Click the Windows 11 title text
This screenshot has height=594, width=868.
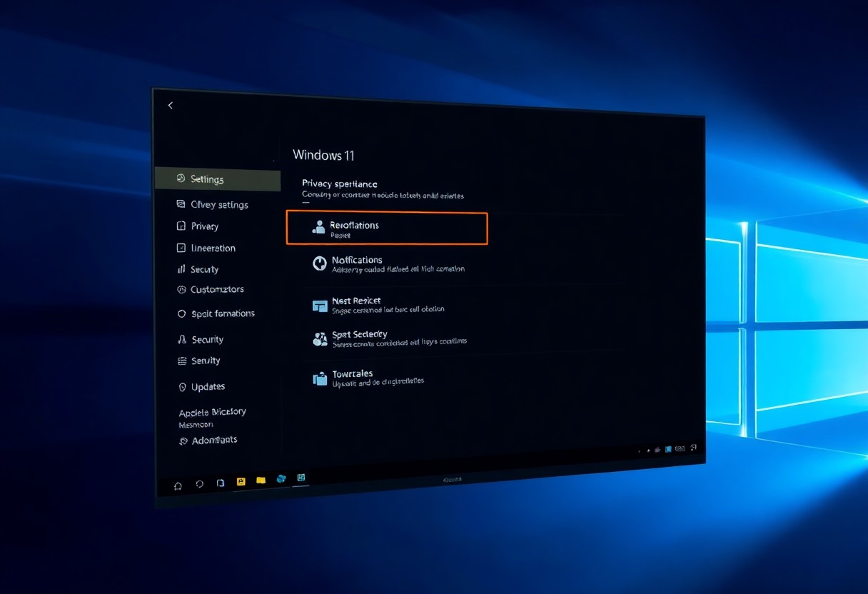(323, 156)
